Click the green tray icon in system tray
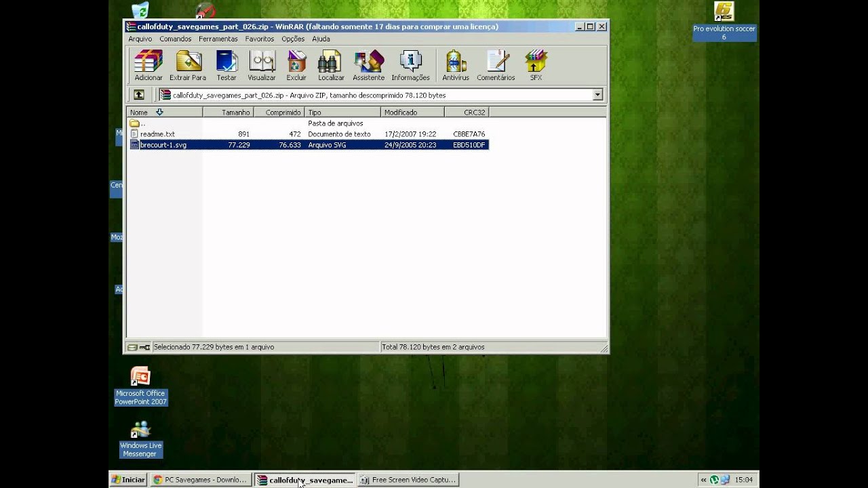 point(714,480)
